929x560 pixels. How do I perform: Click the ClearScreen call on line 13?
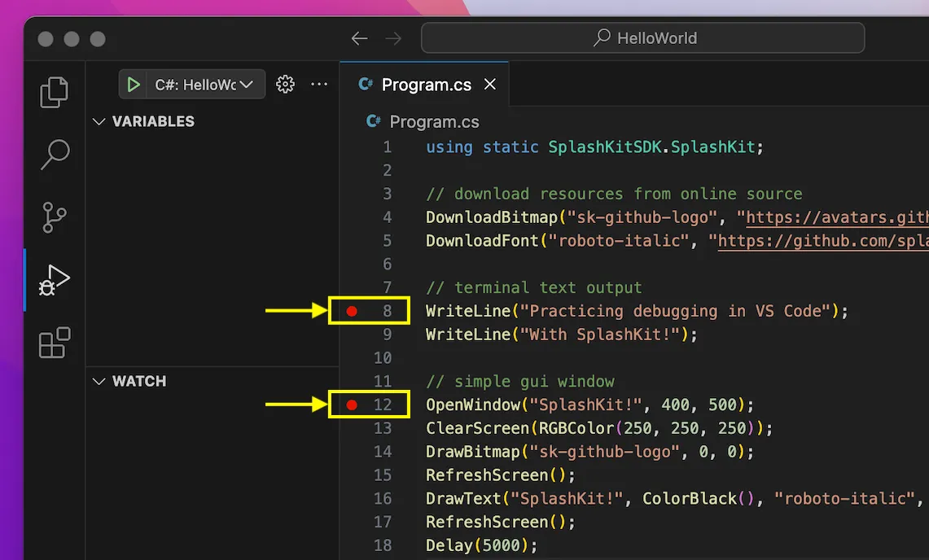coord(599,428)
